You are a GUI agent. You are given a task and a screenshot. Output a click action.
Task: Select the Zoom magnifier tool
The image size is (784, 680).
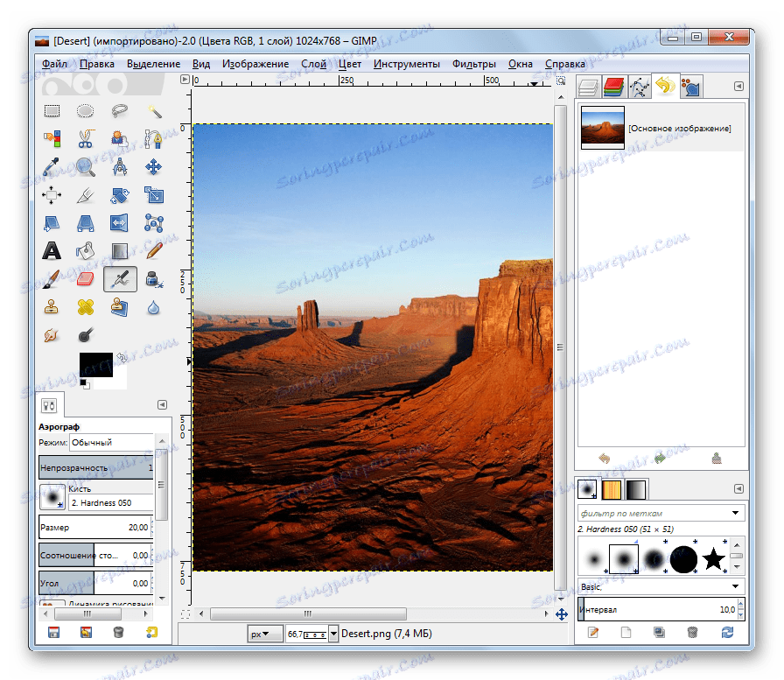(x=86, y=167)
